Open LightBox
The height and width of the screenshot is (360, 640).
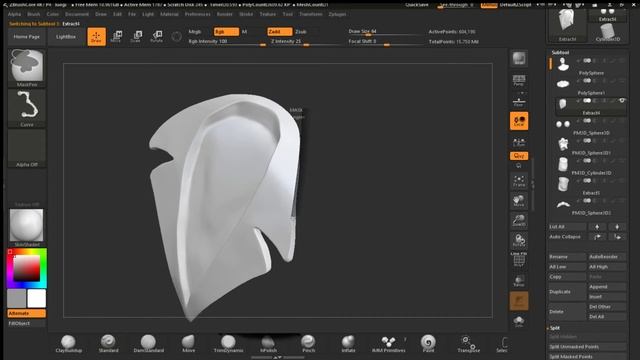coord(66,37)
